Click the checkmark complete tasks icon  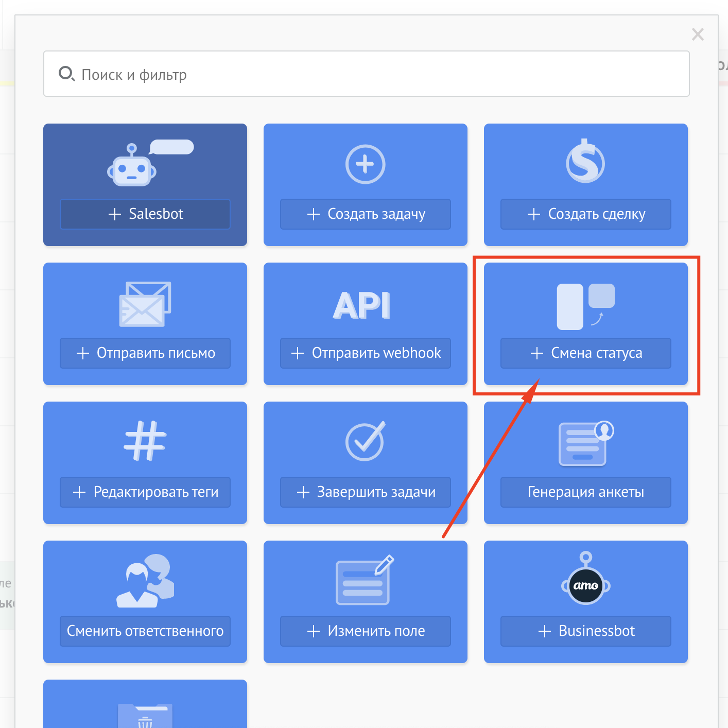click(365, 441)
